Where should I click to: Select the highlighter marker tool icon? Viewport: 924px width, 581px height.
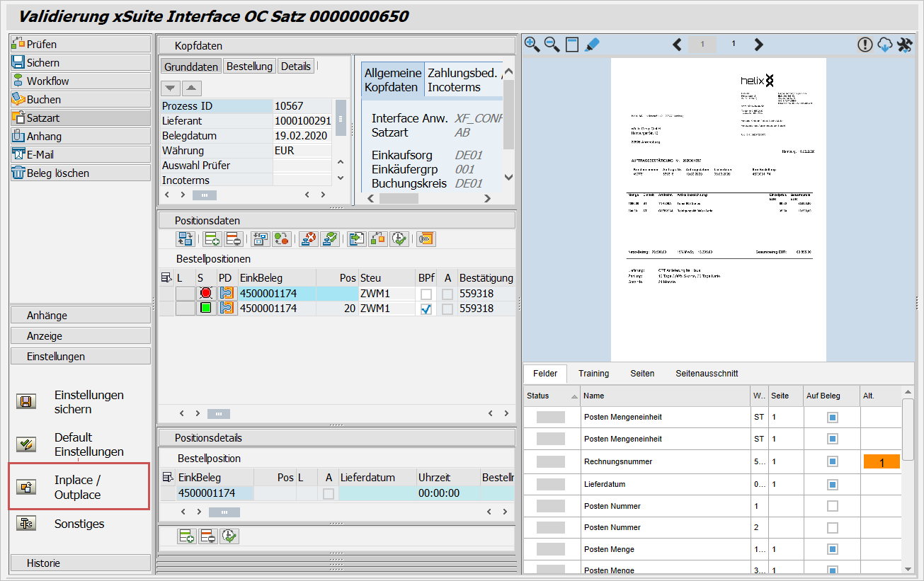(592, 45)
